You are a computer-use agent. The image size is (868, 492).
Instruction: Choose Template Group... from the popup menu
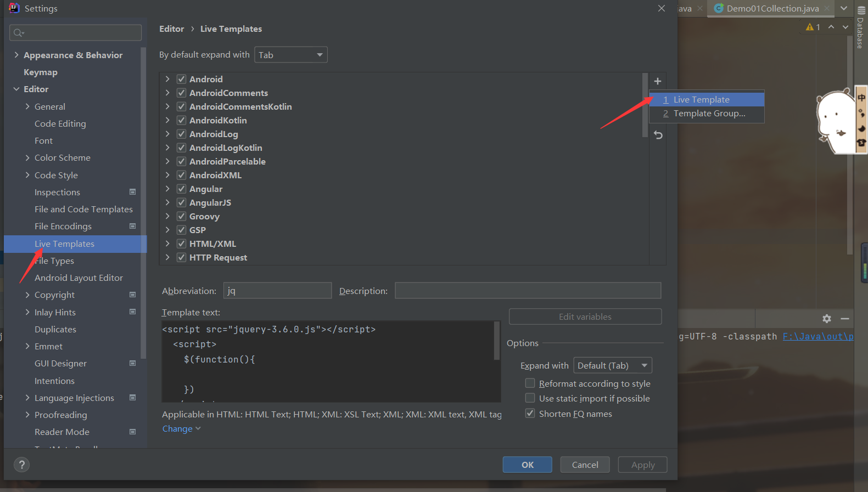(x=707, y=114)
